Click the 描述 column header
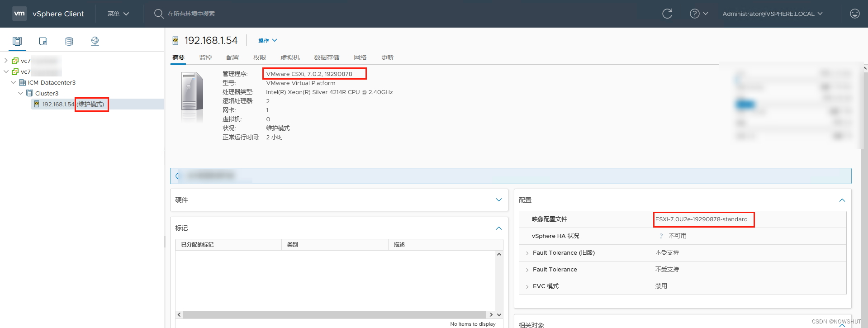 (446, 245)
